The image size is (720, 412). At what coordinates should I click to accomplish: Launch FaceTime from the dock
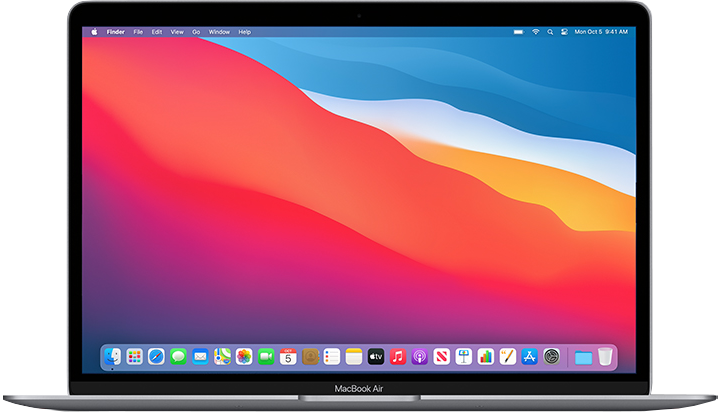(x=266, y=356)
